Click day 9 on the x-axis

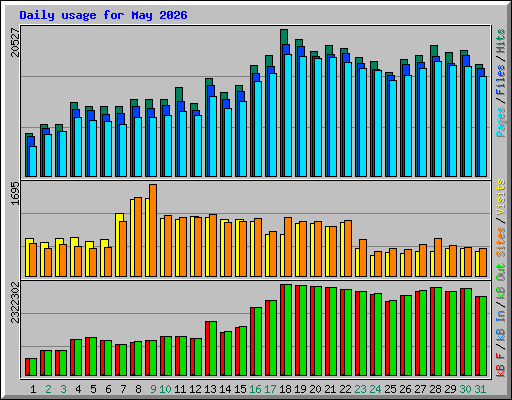(x=153, y=389)
